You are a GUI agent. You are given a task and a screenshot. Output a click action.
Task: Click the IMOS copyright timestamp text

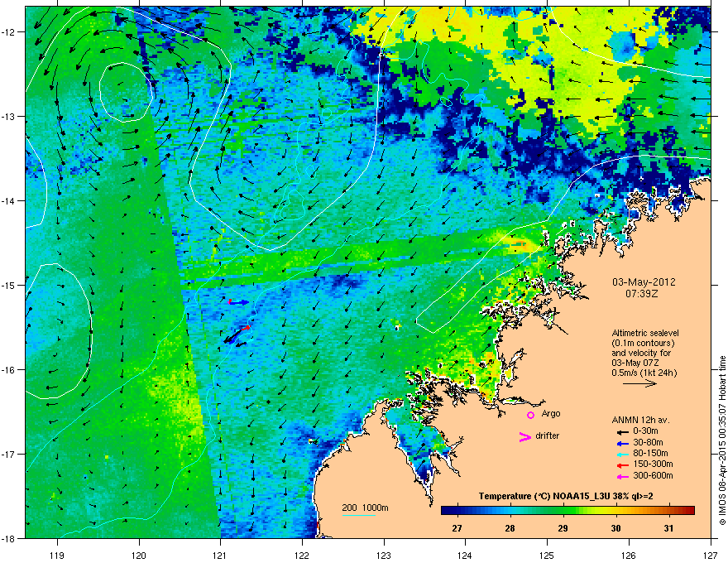[x=722, y=440]
